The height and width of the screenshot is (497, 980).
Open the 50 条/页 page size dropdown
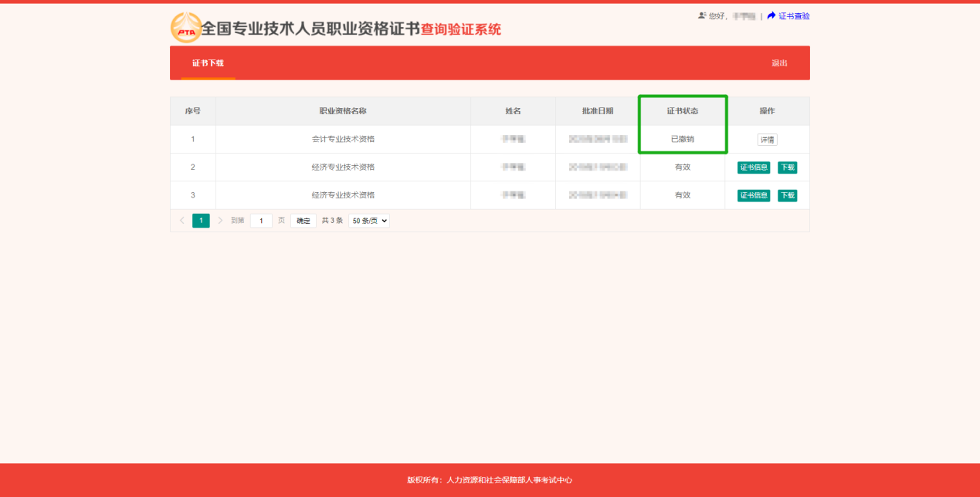click(368, 220)
